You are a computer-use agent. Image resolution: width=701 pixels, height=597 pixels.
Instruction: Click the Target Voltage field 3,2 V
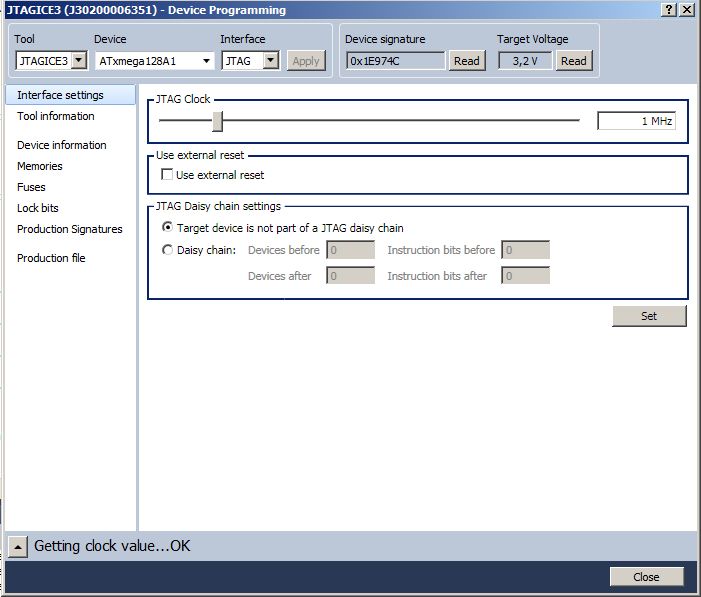point(525,61)
